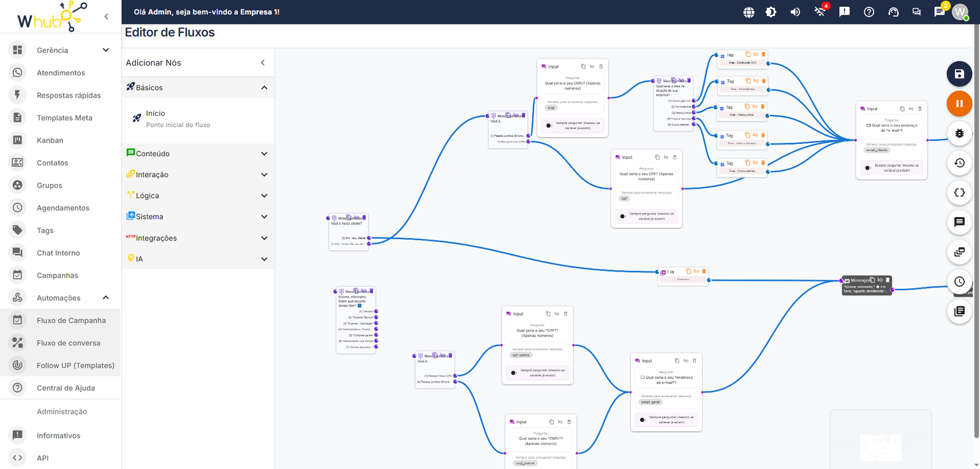The width and height of the screenshot is (980, 469).
Task: Open the curly braces variables button
Action: pyautogui.click(x=959, y=193)
